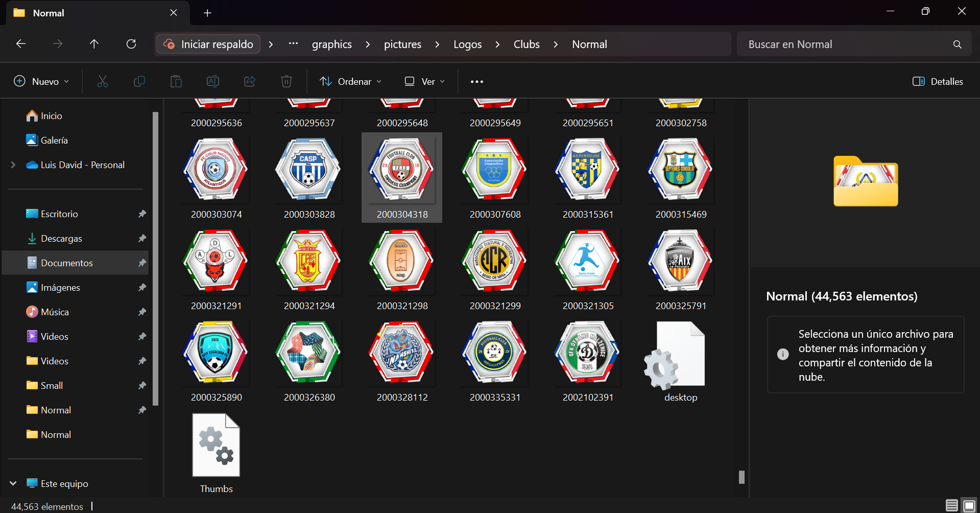
Task: Select the Thumbs system file
Action: tap(217, 452)
